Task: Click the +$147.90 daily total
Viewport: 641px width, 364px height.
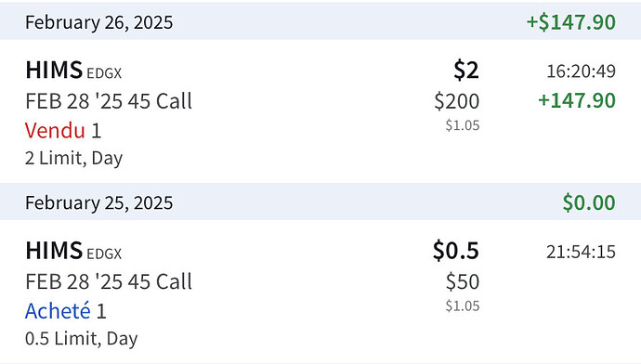Action: 571,22
